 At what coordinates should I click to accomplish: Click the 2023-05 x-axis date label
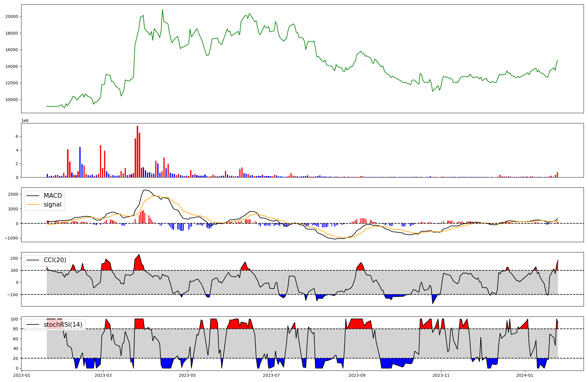187,375
